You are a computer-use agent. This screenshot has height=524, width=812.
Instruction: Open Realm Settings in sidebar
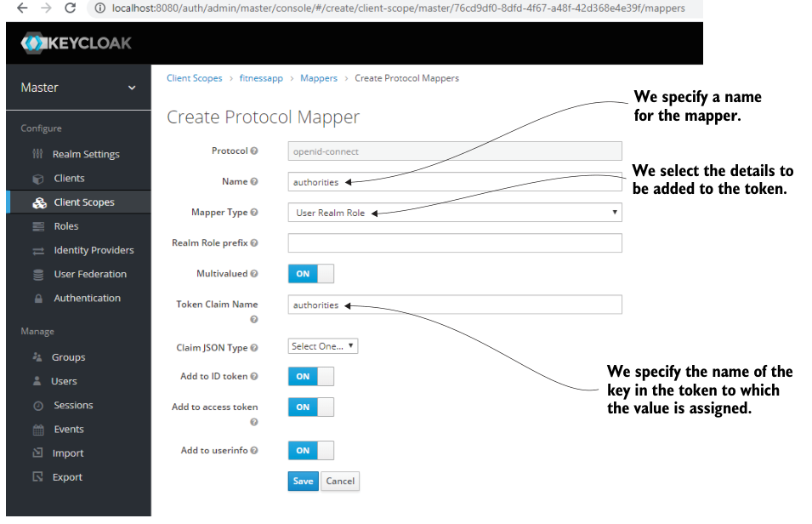(x=86, y=155)
